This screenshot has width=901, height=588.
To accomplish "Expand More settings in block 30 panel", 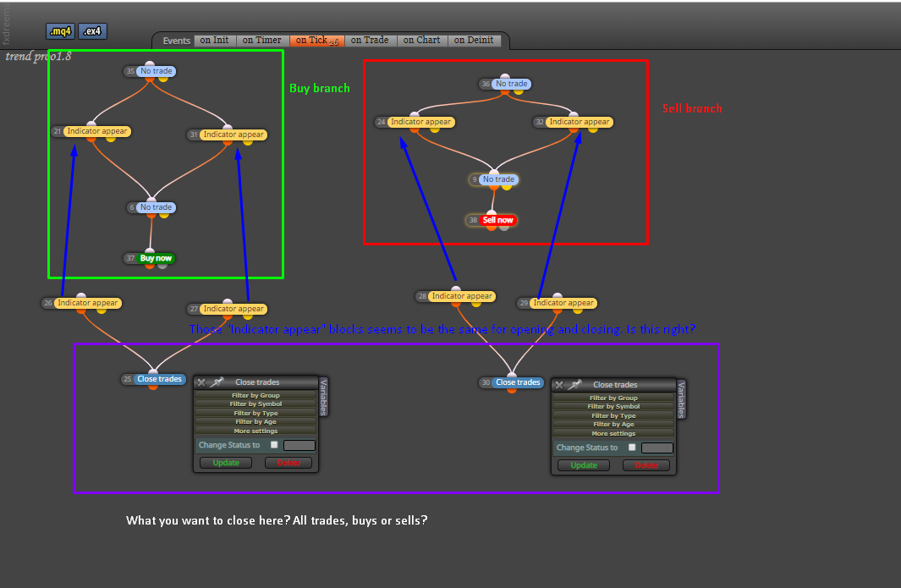I will coord(613,433).
